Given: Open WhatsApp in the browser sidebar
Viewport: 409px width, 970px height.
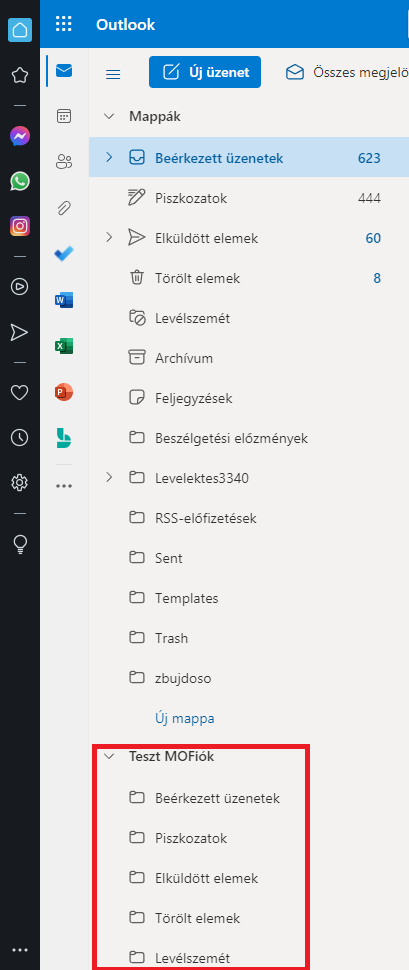Looking at the screenshot, I should coord(20,181).
